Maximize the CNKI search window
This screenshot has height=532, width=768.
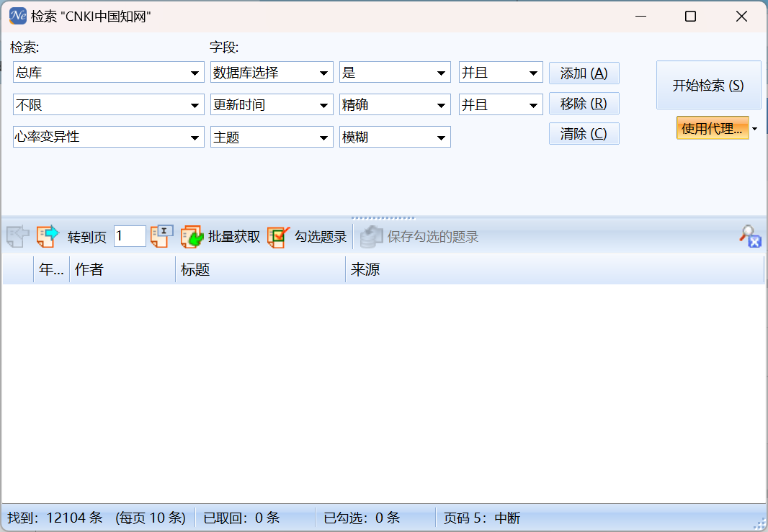pos(691,16)
